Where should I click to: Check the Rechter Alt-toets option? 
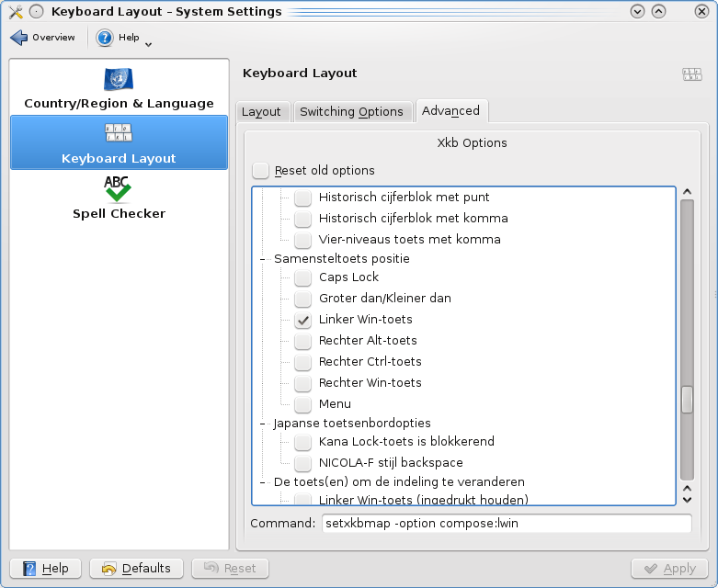(302, 341)
